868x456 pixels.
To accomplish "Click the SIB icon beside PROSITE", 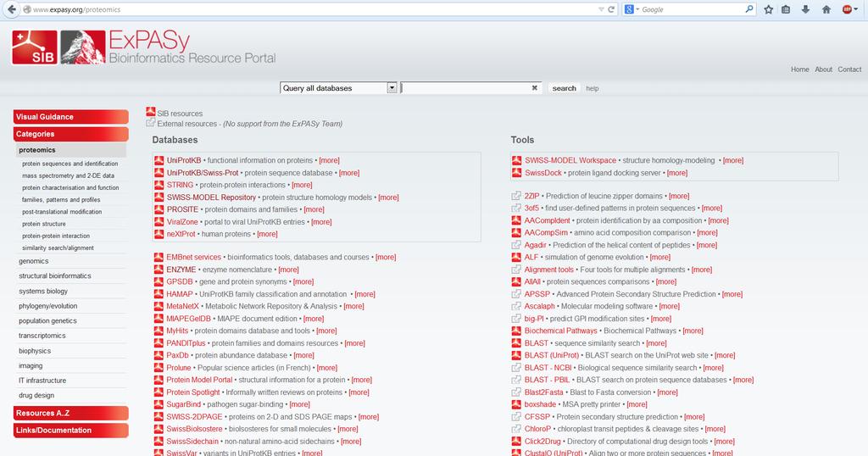I will pyautogui.click(x=159, y=209).
